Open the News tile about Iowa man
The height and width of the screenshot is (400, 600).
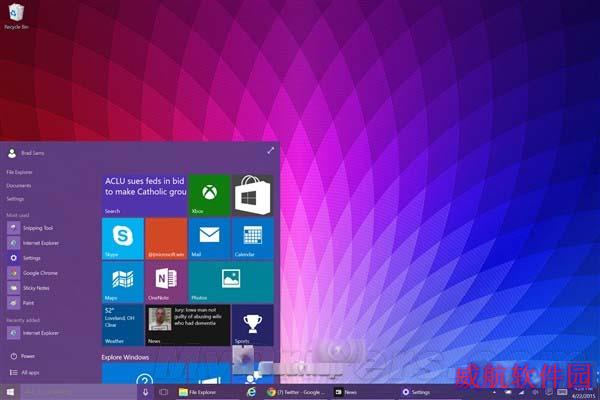(x=188, y=325)
